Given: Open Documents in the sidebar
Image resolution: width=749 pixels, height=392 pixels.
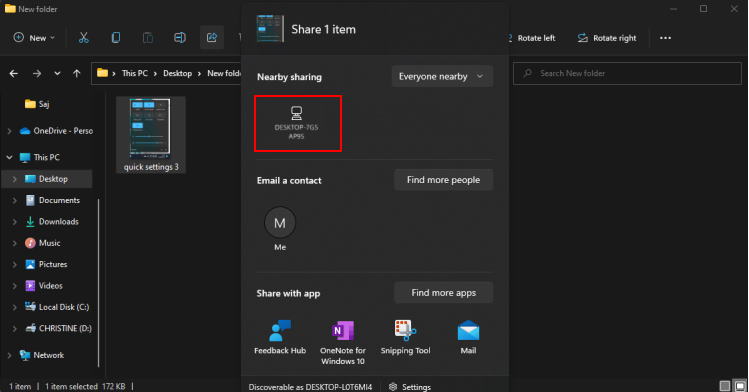Looking at the screenshot, I should tap(53, 201).
